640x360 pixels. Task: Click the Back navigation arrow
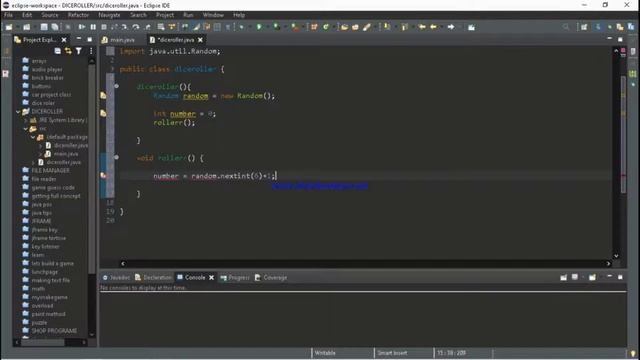tap(433, 27)
